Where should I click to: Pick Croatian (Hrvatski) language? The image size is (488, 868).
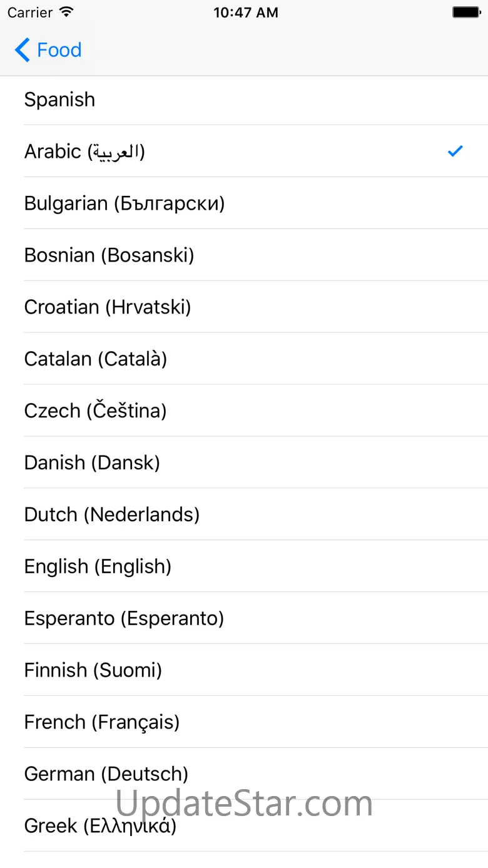click(244, 307)
